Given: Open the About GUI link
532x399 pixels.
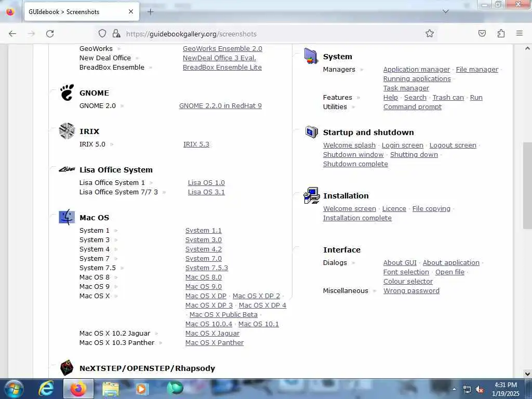Looking at the screenshot, I should [x=400, y=262].
